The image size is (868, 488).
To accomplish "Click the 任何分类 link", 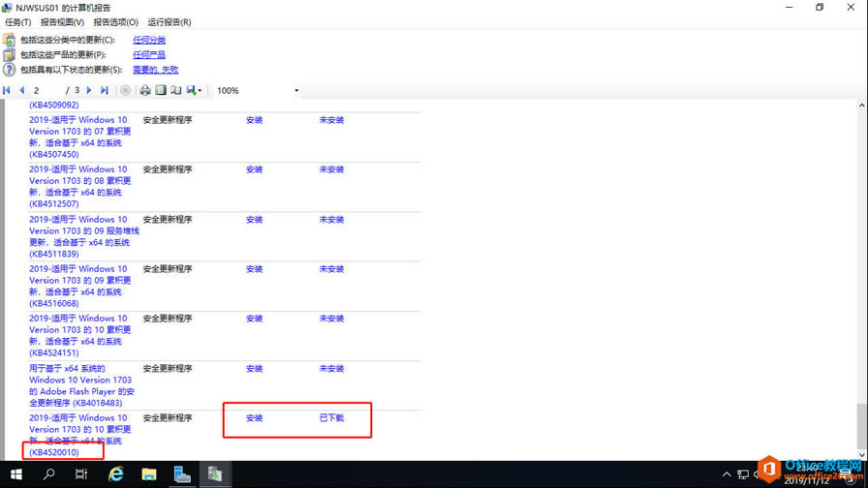I will coord(149,40).
